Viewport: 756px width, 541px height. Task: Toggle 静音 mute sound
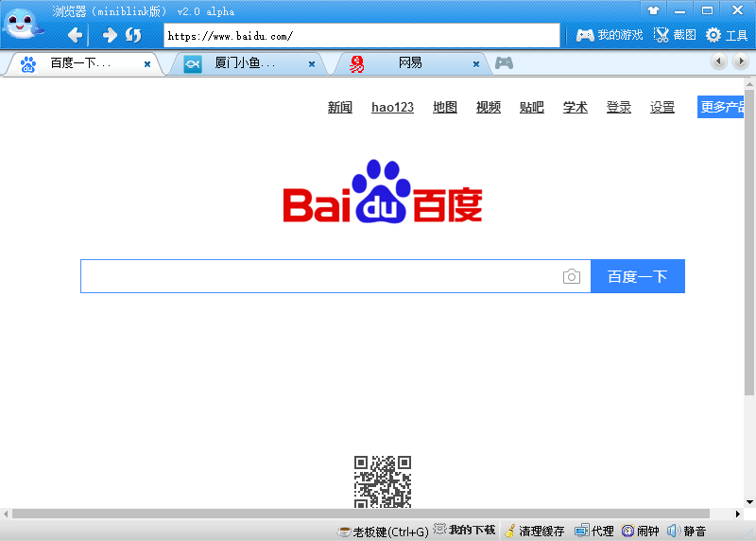[687, 532]
